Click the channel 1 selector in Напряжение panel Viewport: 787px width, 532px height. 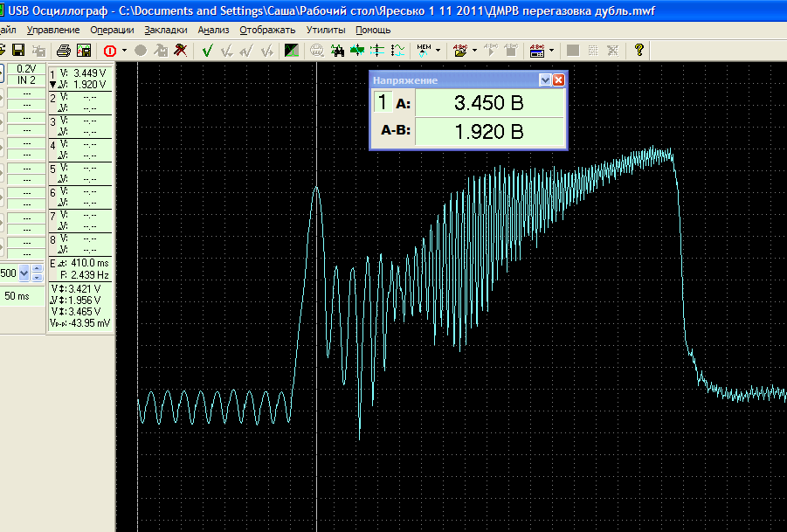pos(383,102)
